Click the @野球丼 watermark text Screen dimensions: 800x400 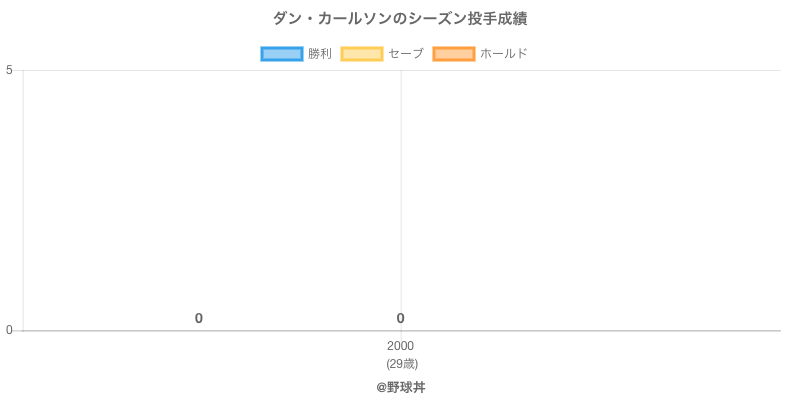(400, 387)
